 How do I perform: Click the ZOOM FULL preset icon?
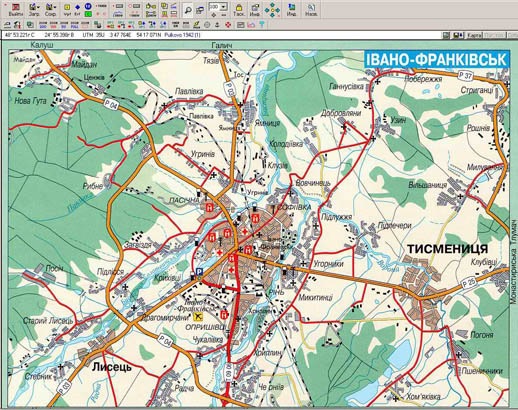coord(75,25)
